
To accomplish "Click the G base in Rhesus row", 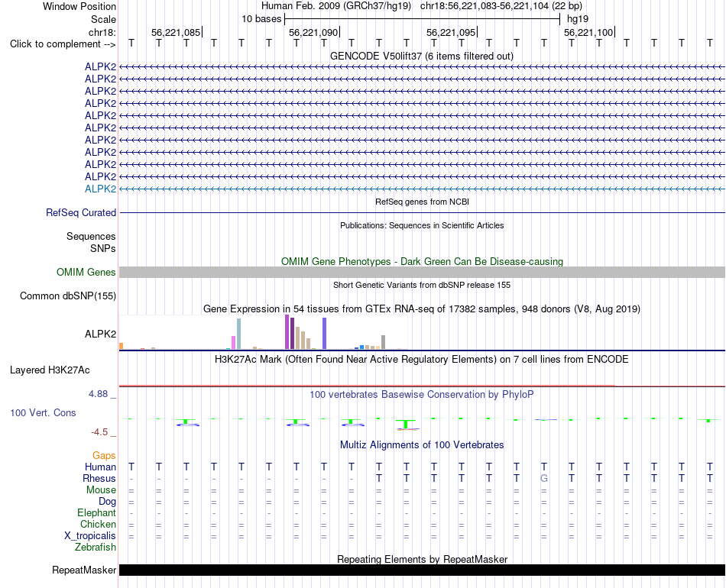I will [544, 478].
